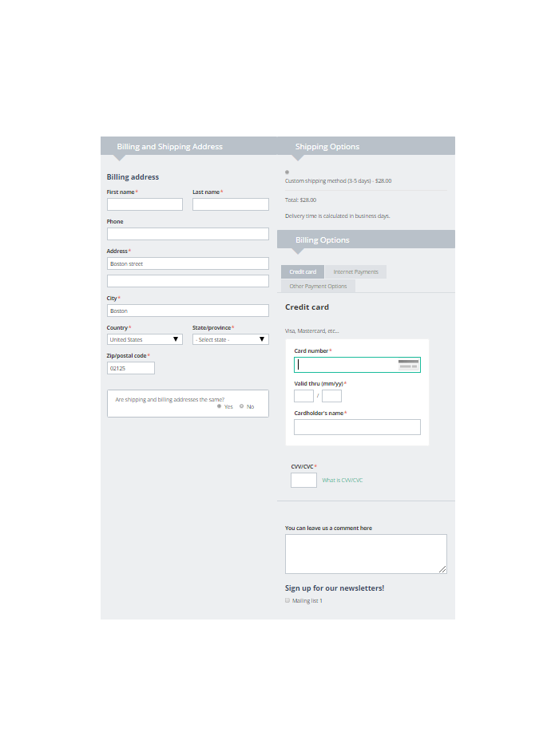Switch to the Credit card tab
Viewport: 559px width, 756px height.
[303, 272]
